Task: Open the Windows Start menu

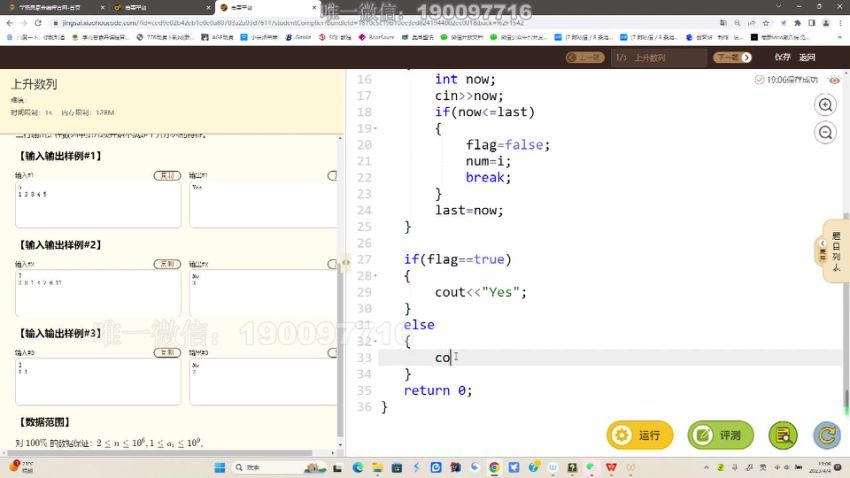Action: pyautogui.click(x=220, y=467)
